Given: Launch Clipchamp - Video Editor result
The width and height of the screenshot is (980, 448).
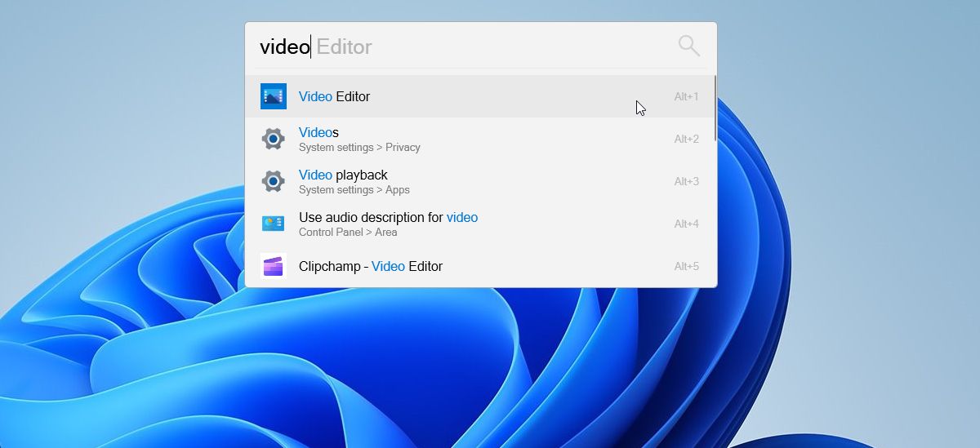Looking at the screenshot, I should 480,266.
